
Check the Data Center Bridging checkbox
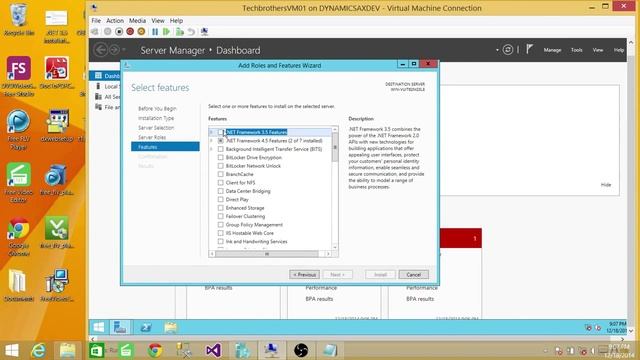click(x=220, y=191)
